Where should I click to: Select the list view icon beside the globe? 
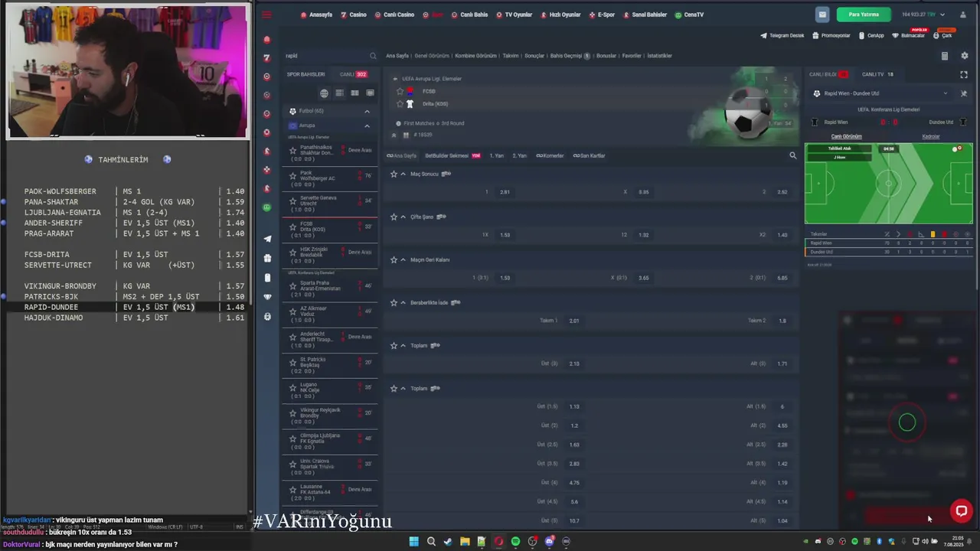[339, 93]
